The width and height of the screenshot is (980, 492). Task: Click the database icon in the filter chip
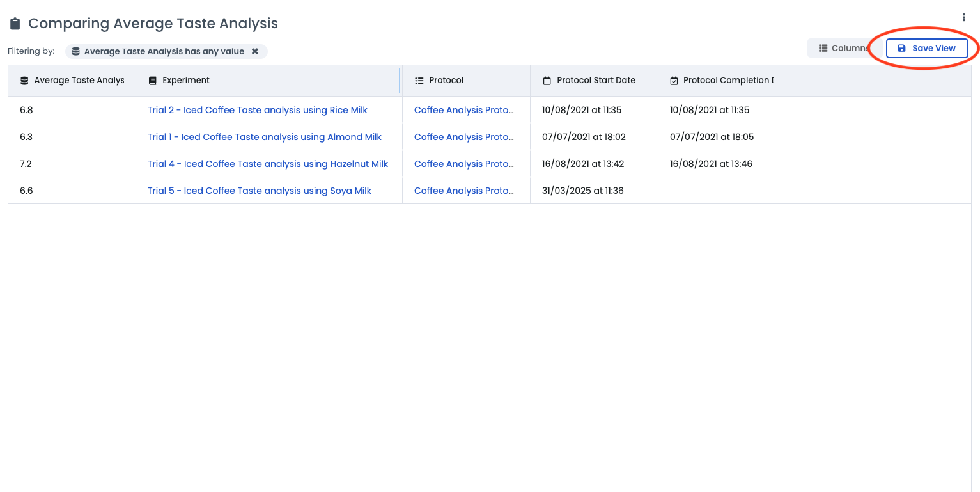pos(76,51)
